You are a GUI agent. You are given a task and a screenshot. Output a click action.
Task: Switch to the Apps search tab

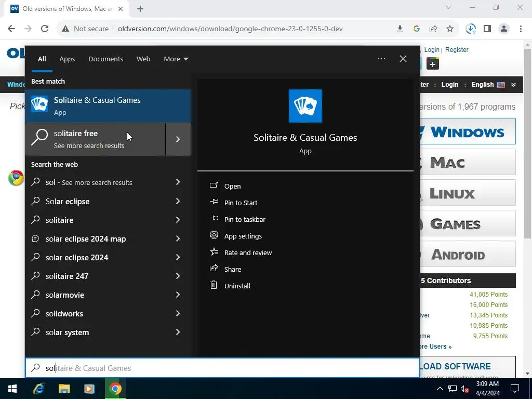[x=67, y=59]
